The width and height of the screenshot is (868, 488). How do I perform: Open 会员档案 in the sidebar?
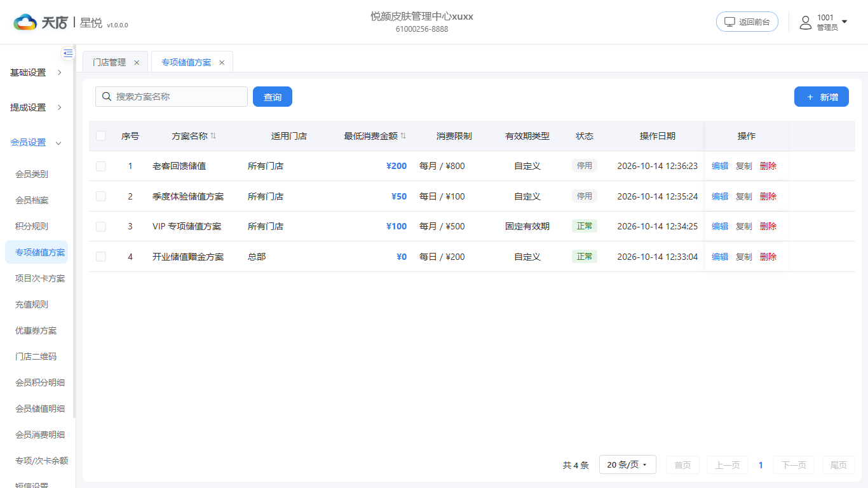(x=32, y=200)
